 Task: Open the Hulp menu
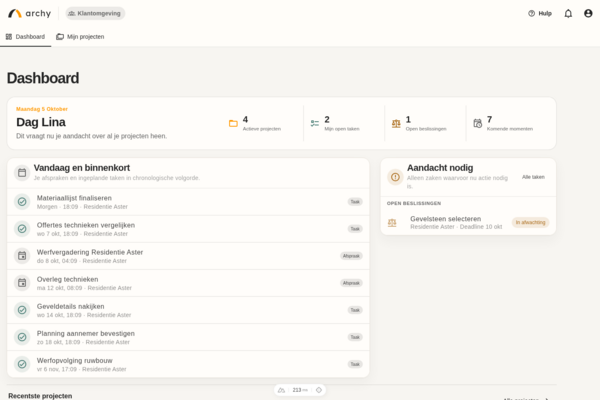click(x=540, y=13)
